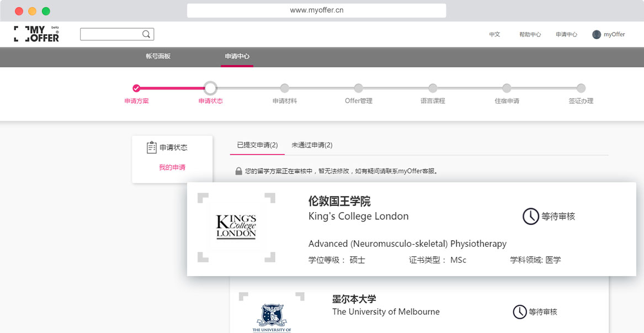This screenshot has width=644, height=333.
Task: Click 等待审核 status on Melbourne card
Action: tap(543, 312)
